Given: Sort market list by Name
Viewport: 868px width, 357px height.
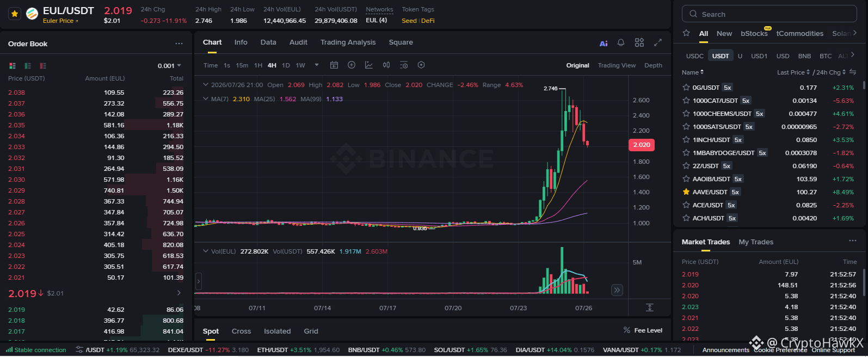Looking at the screenshot, I should (x=693, y=72).
